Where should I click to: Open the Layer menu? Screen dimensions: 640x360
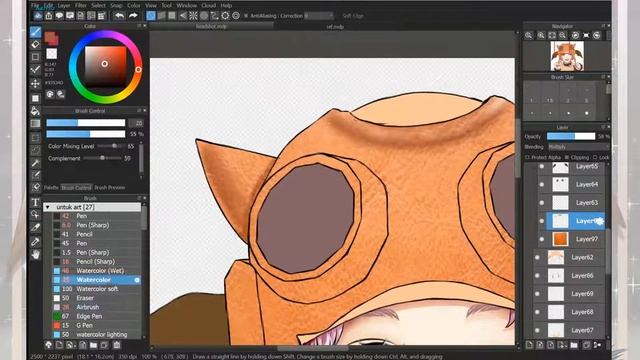click(64, 6)
